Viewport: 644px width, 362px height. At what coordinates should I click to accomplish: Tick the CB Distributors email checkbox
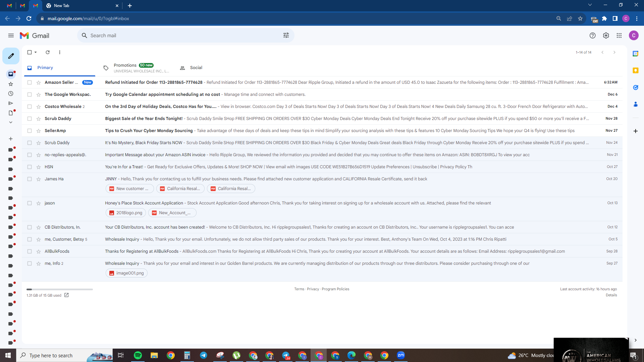coord(30,227)
